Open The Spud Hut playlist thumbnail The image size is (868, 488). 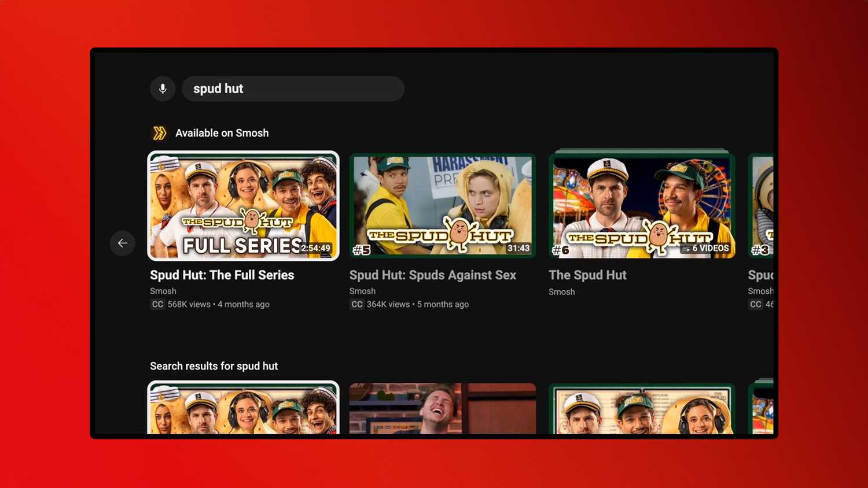tap(642, 205)
